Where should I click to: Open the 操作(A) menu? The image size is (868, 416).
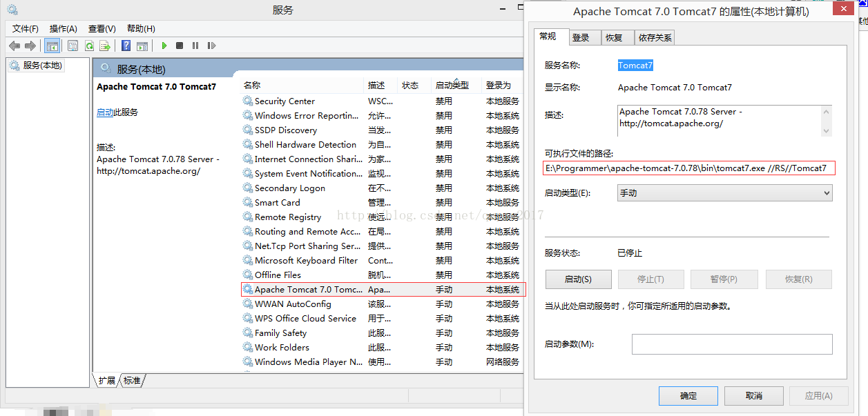pos(64,28)
